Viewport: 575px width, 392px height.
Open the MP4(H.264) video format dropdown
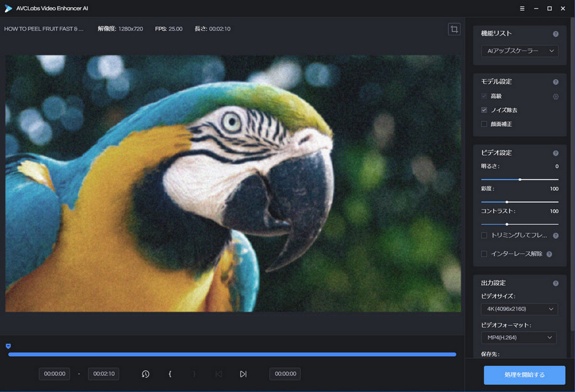[519, 337]
